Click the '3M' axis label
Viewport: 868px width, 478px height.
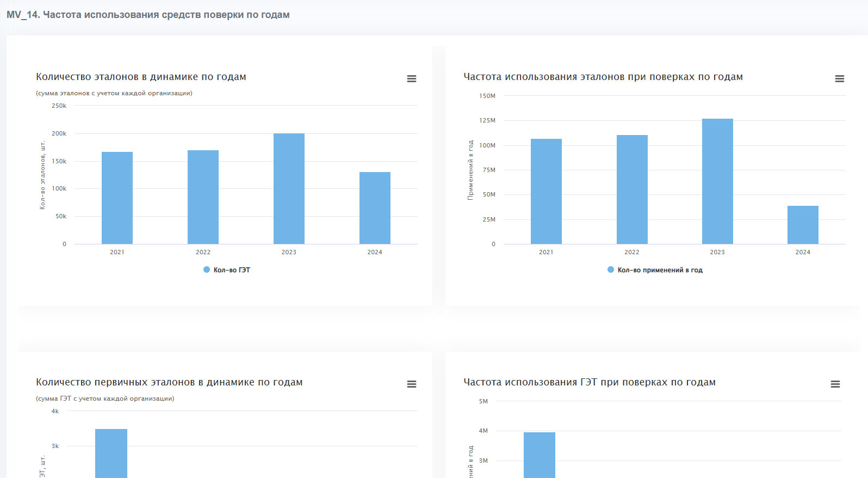pyautogui.click(x=483, y=461)
